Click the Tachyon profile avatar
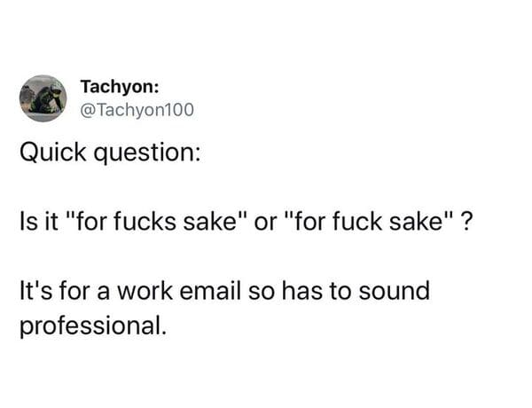532x408 pixels. [x=43, y=98]
